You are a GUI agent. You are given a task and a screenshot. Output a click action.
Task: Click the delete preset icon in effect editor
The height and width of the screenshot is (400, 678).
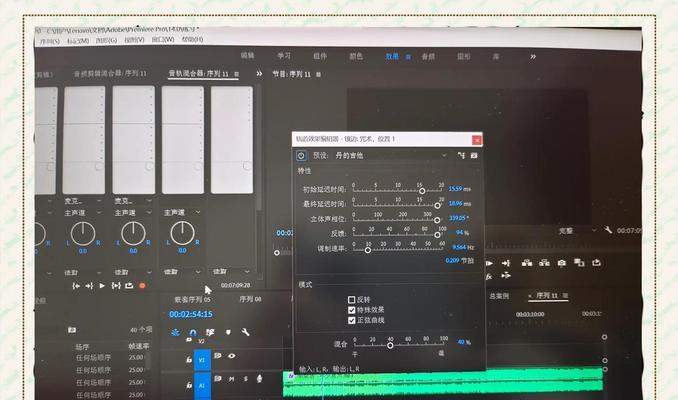(474, 155)
